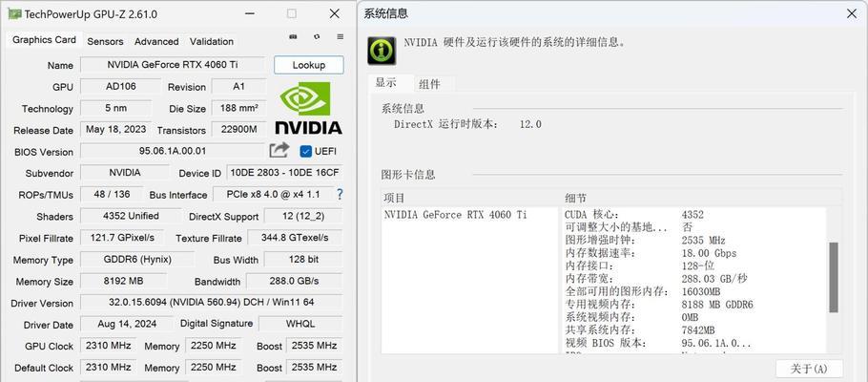Click the Driver Date field Aug 14, 2024
Screen dimensions: 868x382
coord(127,324)
